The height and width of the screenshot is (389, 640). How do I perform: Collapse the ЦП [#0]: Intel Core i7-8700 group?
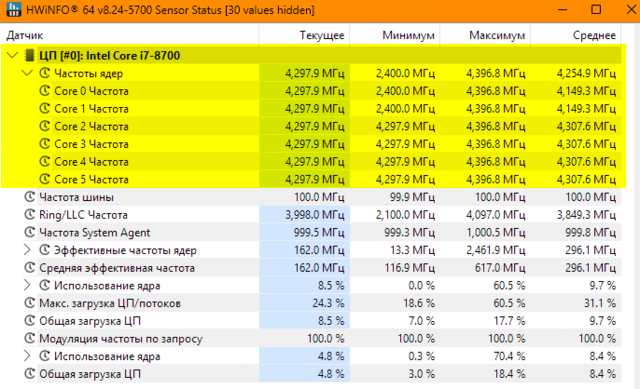[13, 55]
